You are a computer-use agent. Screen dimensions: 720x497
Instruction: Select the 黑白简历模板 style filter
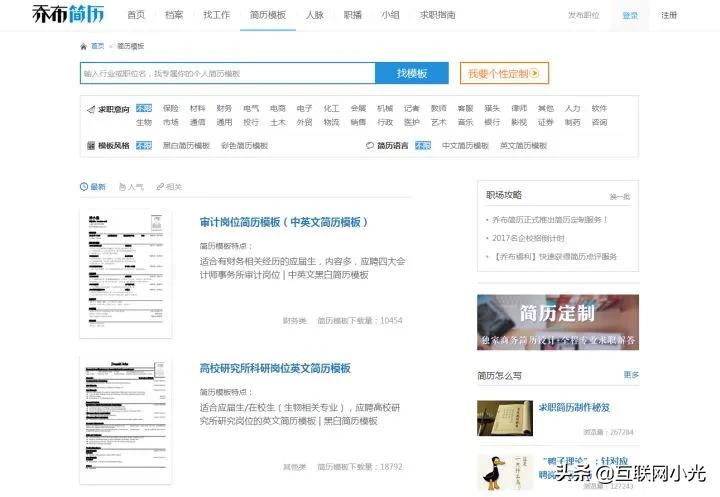186,145
